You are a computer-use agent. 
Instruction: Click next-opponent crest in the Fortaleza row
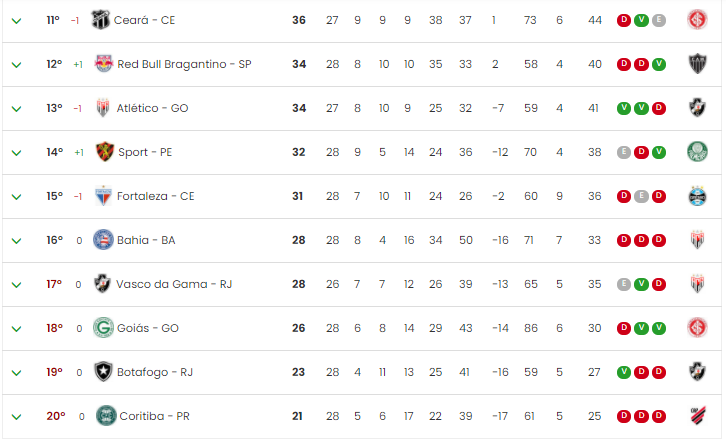pos(697,196)
